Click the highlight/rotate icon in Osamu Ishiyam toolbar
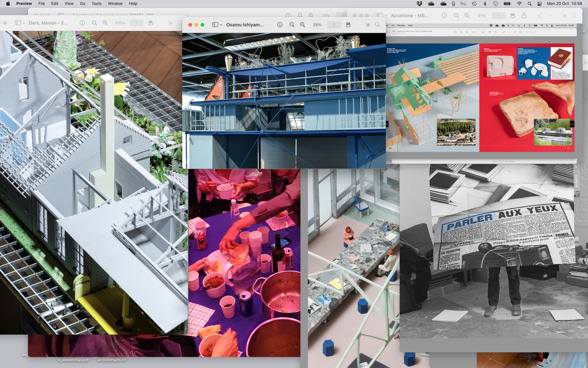Image resolution: width=588 pixels, height=368 pixels. (348, 25)
